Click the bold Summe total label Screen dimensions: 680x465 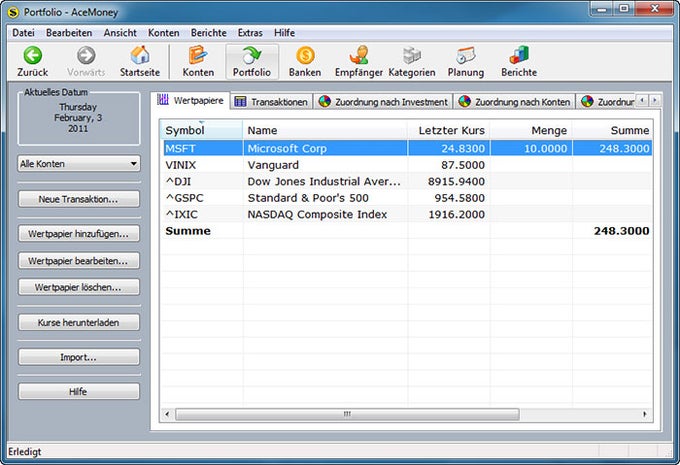pos(188,231)
